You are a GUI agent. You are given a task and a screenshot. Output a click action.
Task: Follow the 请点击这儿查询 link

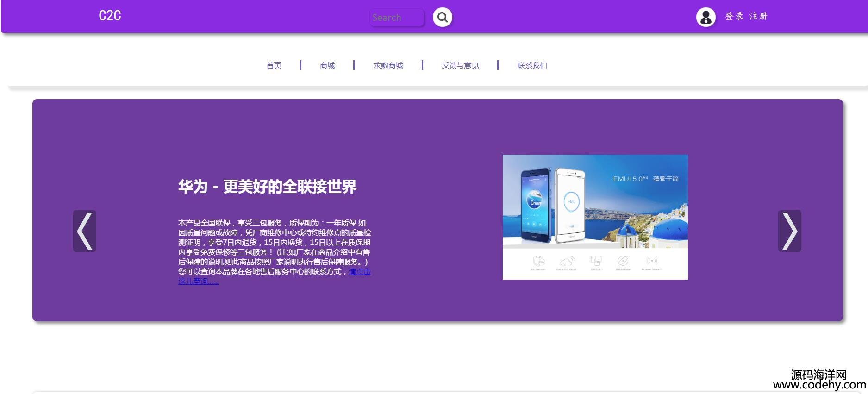[x=360, y=272]
